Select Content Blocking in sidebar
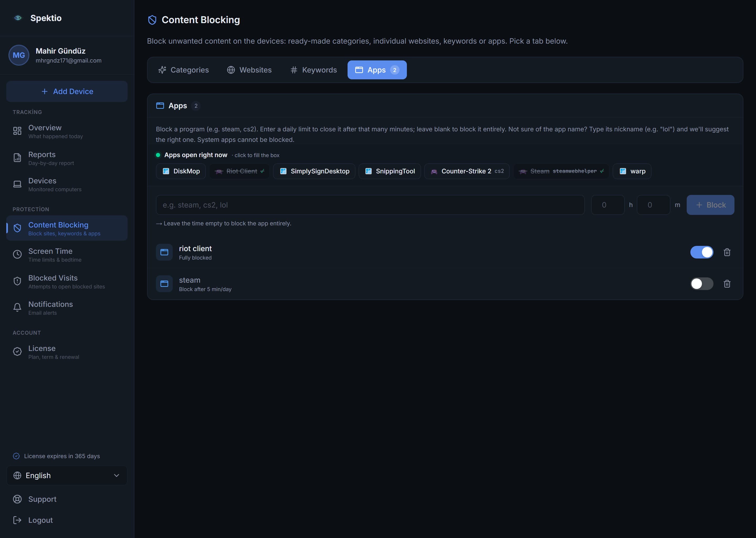 point(67,228)
